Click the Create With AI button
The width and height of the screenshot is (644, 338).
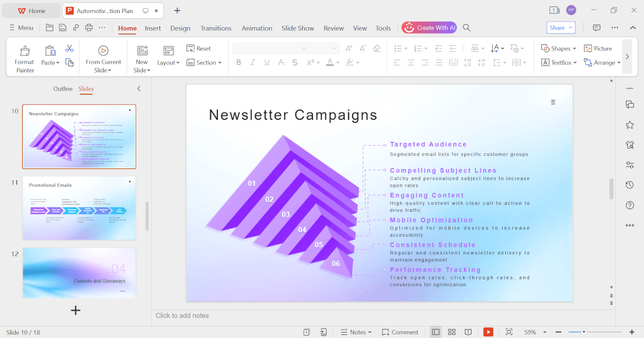coord(429,28)
